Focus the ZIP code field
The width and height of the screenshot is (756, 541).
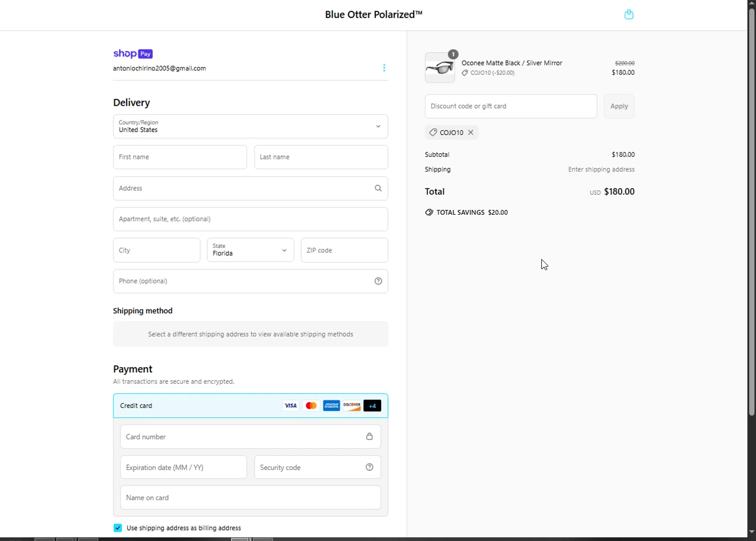(344, 250)
